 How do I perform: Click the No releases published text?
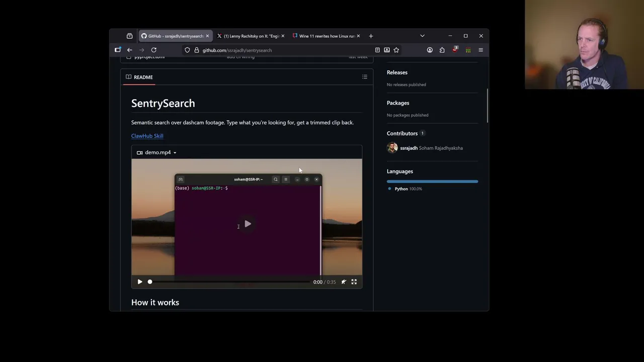coord(406,84)
